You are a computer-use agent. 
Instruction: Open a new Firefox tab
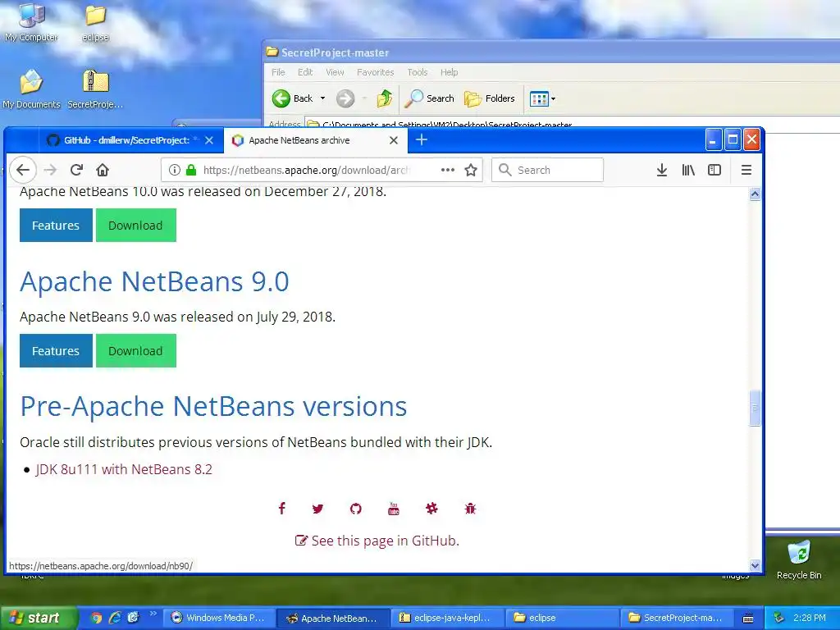(422, 139)
